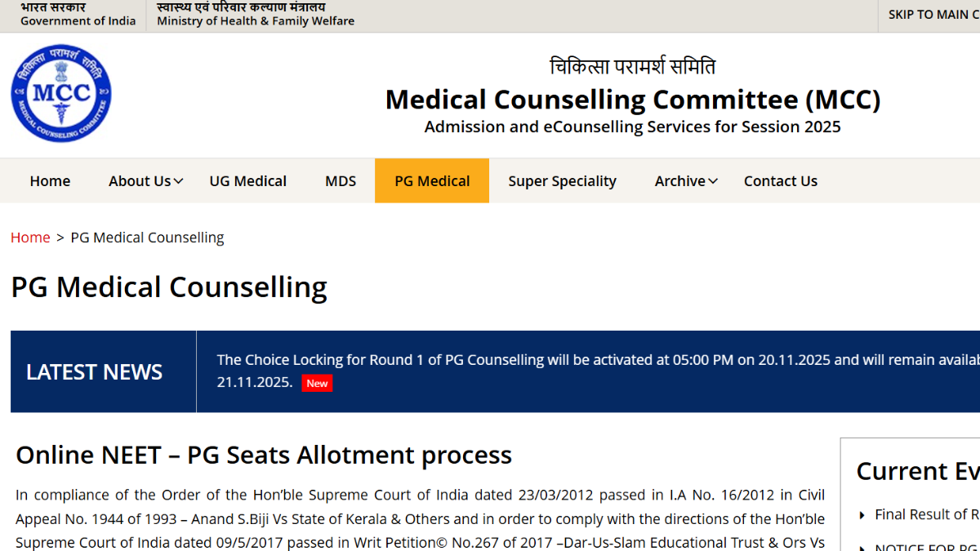Open the Contact Us page
Viewport: 980px width, 551px height.
tap(781, 180)
